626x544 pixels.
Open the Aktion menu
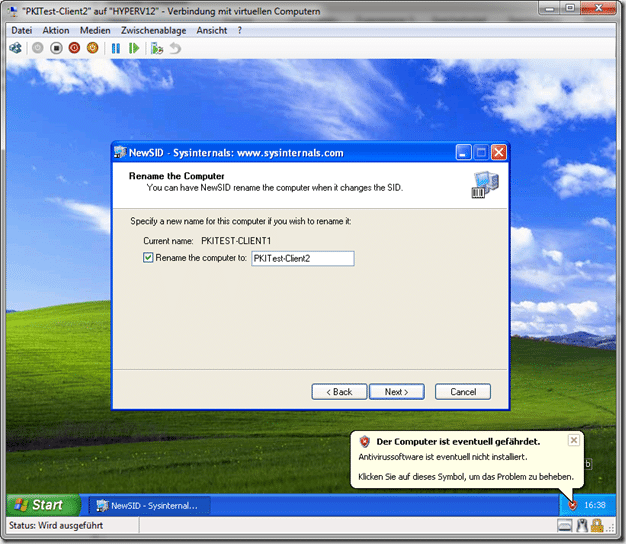pyautogui.click(x=56, y=30)
